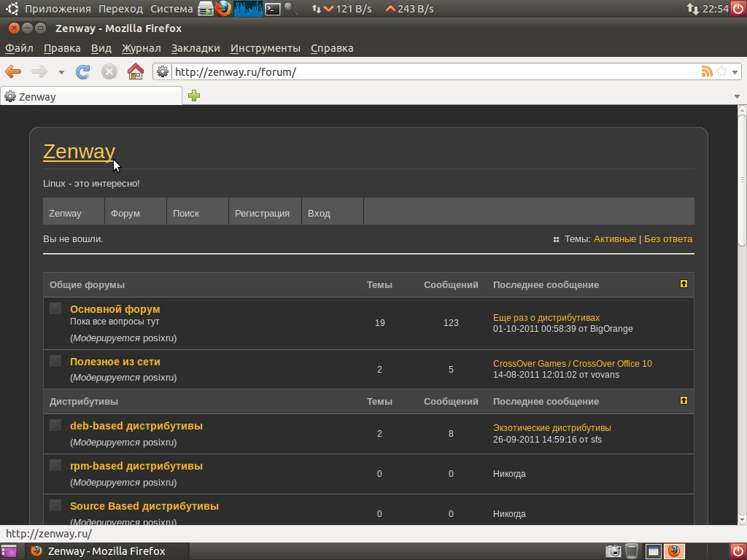
Task: Open the Журнал menu
Action: point(141,48)
